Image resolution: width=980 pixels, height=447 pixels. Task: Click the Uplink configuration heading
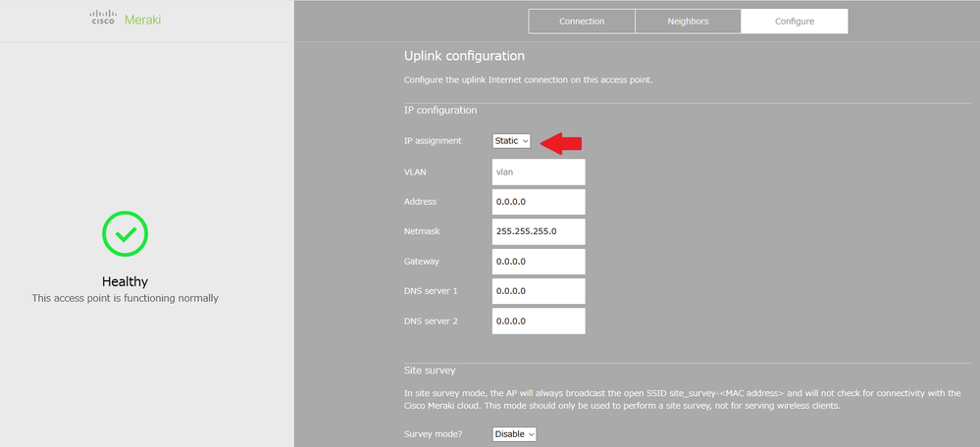click(464, 57)
